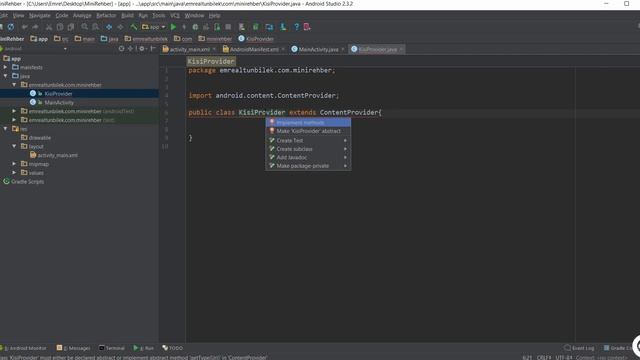Close the KisiProvider.java tab

[401, 49]
